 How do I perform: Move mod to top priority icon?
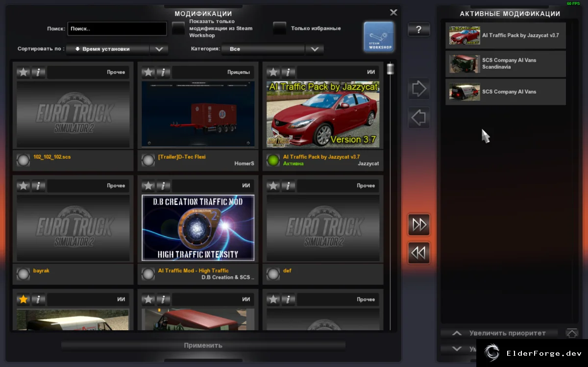pos(572,333)
